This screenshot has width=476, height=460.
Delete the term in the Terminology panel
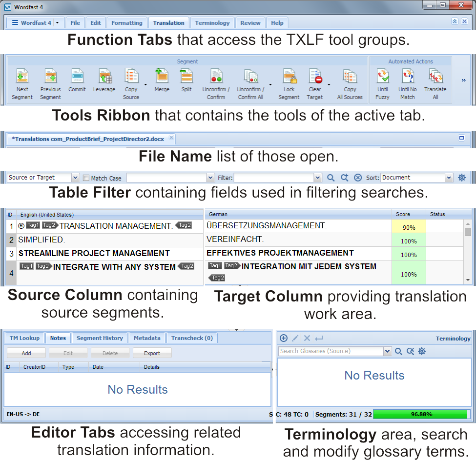307,338
